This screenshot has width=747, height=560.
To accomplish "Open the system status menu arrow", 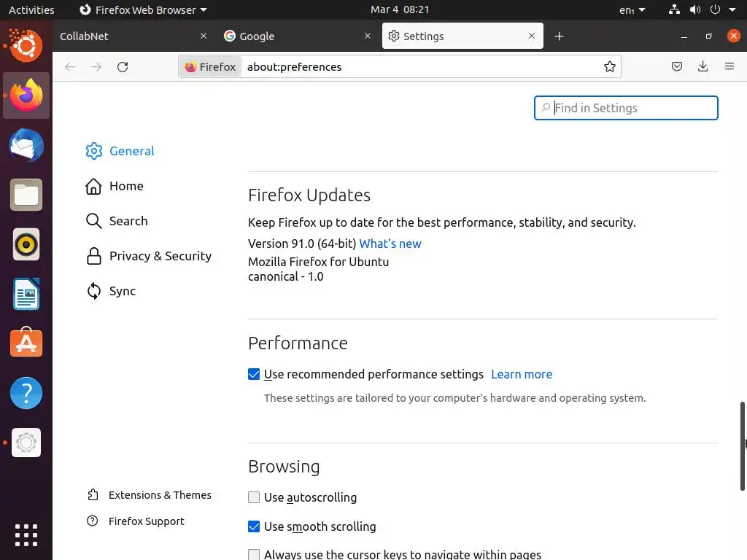I will tap(732, 10).
